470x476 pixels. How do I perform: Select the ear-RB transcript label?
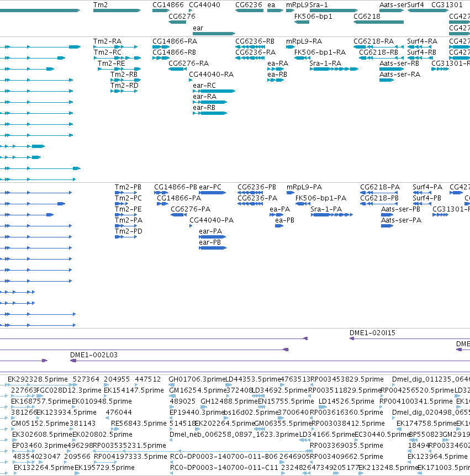pos(204,108)
